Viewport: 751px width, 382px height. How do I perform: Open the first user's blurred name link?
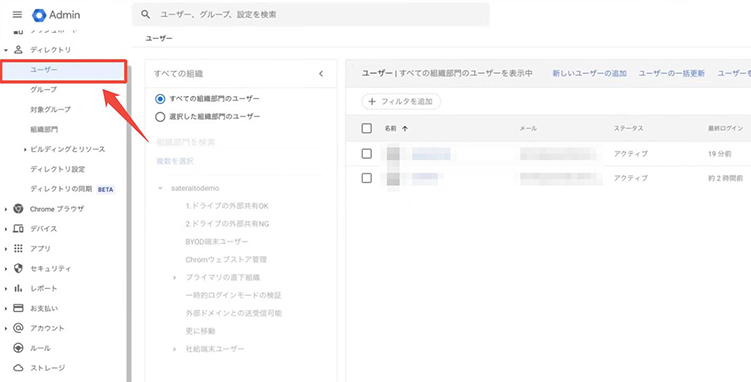point(431,154)
